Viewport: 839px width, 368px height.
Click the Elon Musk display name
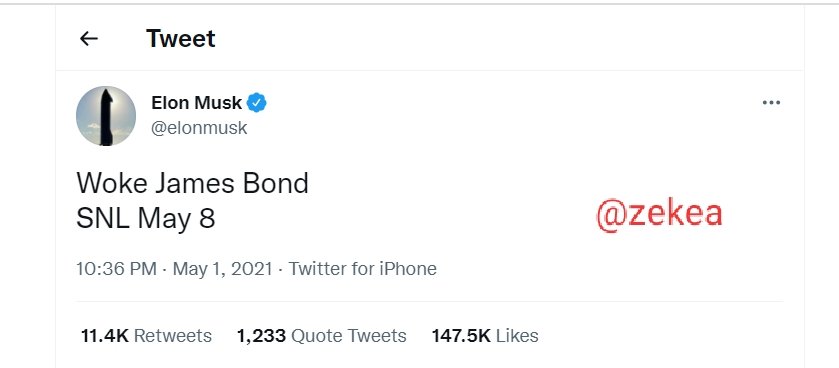coord(196,103)
